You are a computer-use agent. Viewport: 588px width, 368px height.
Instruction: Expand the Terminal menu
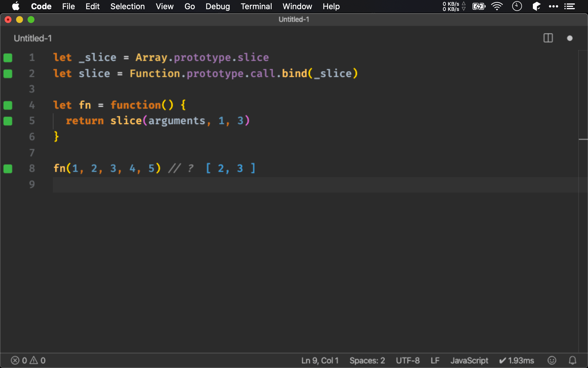[x=256, y=6]
